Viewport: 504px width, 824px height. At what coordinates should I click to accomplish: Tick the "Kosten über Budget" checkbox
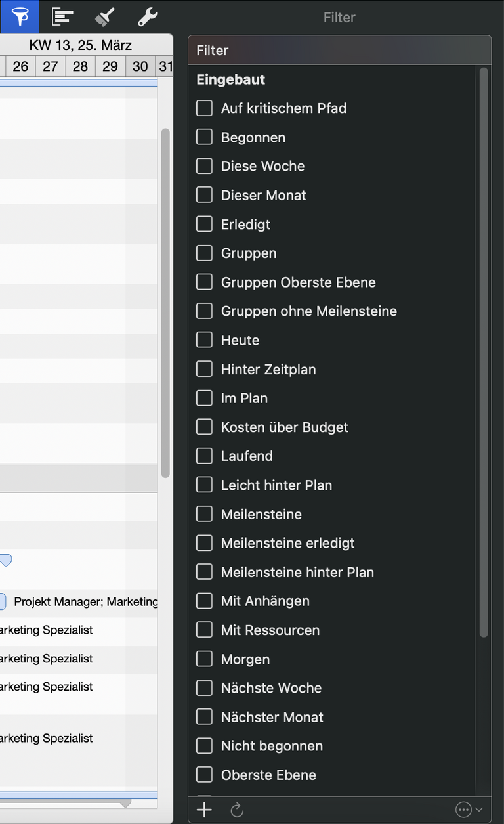[204, 427]
